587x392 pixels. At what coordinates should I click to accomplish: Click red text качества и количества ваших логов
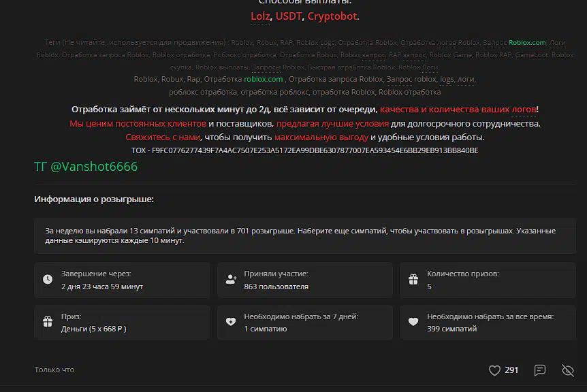pos(458,109)
